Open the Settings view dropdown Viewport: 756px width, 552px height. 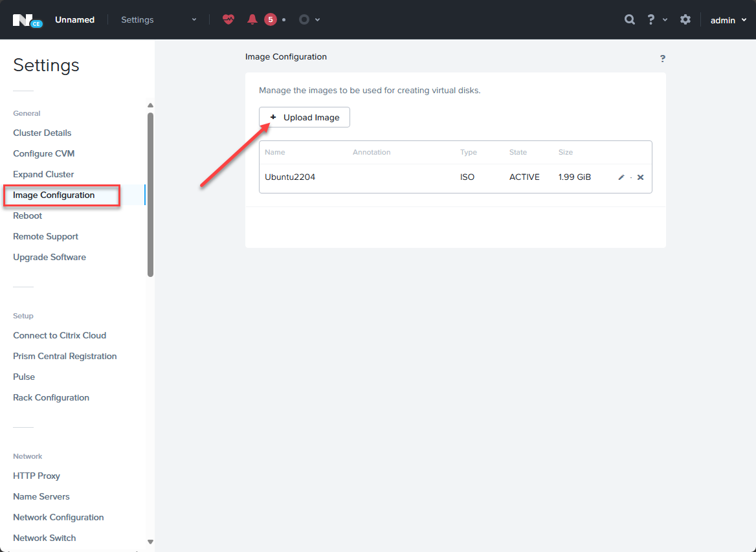[159, 20]
